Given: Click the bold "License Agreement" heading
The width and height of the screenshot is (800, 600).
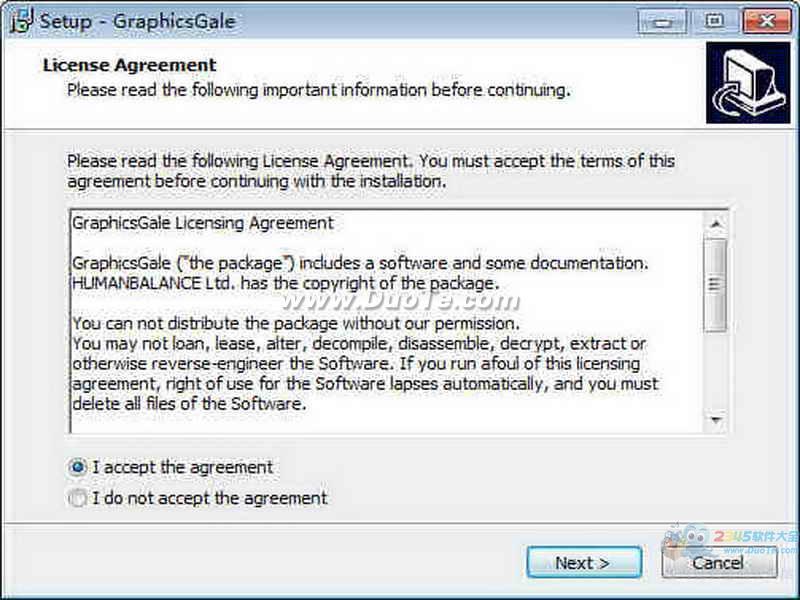Looking at the screenshot, I should (x=129, y=66).
